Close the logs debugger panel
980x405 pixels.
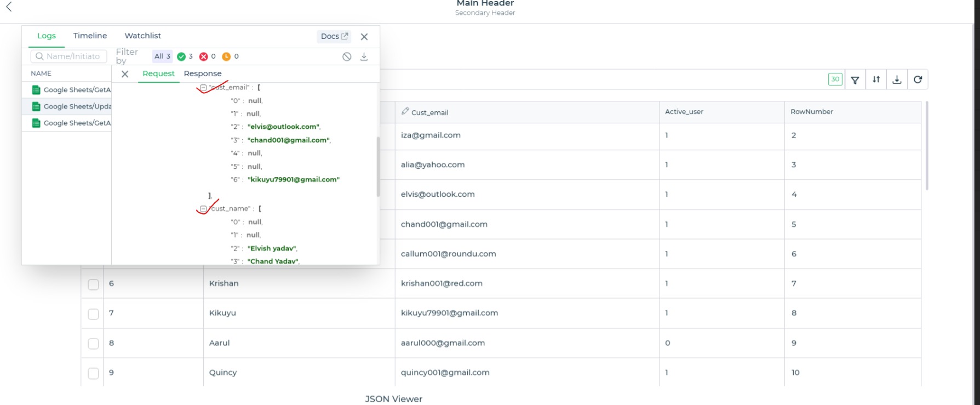(364, 37)
